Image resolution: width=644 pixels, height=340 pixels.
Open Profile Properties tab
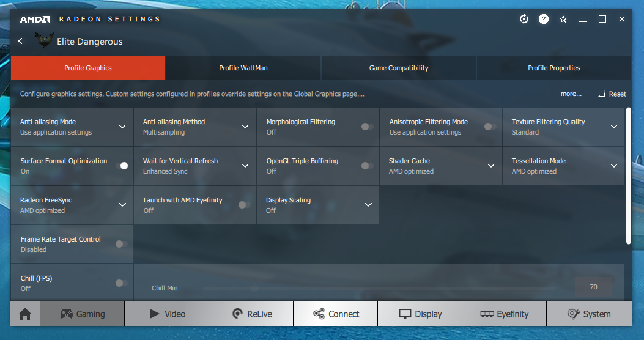coord(553,68)
